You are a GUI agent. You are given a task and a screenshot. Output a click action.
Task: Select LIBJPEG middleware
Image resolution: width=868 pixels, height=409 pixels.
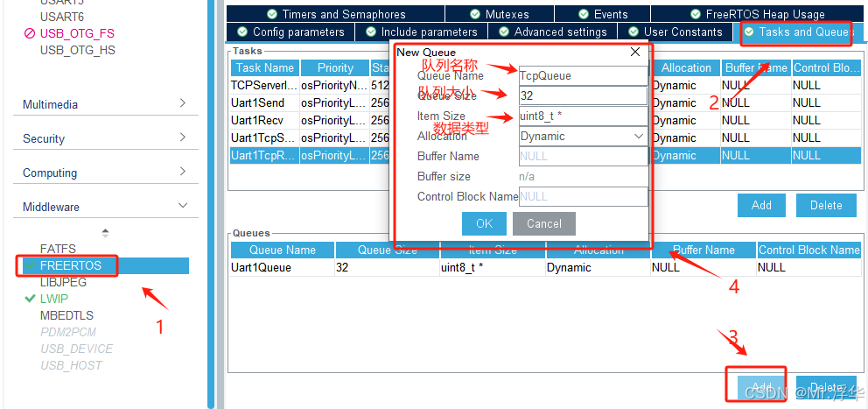(63, 282)
